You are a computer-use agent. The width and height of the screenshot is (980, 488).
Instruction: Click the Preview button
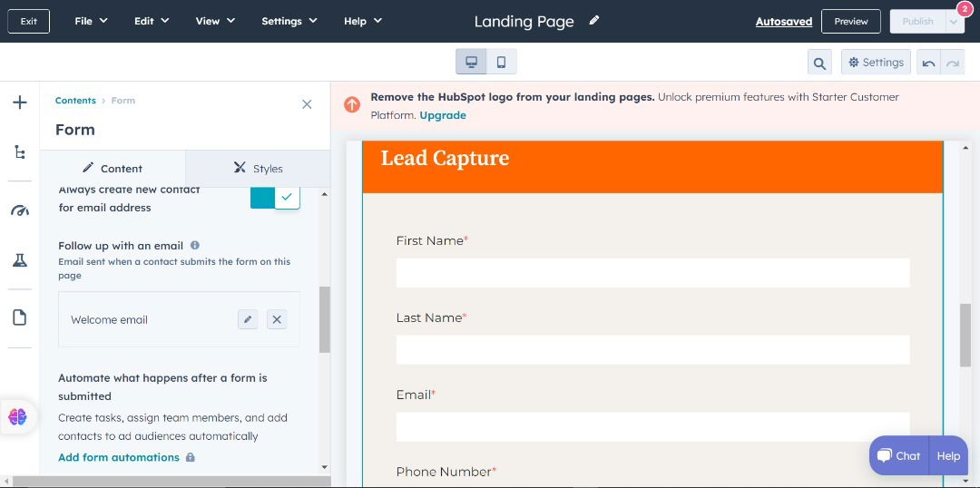(x=850, y=22)
